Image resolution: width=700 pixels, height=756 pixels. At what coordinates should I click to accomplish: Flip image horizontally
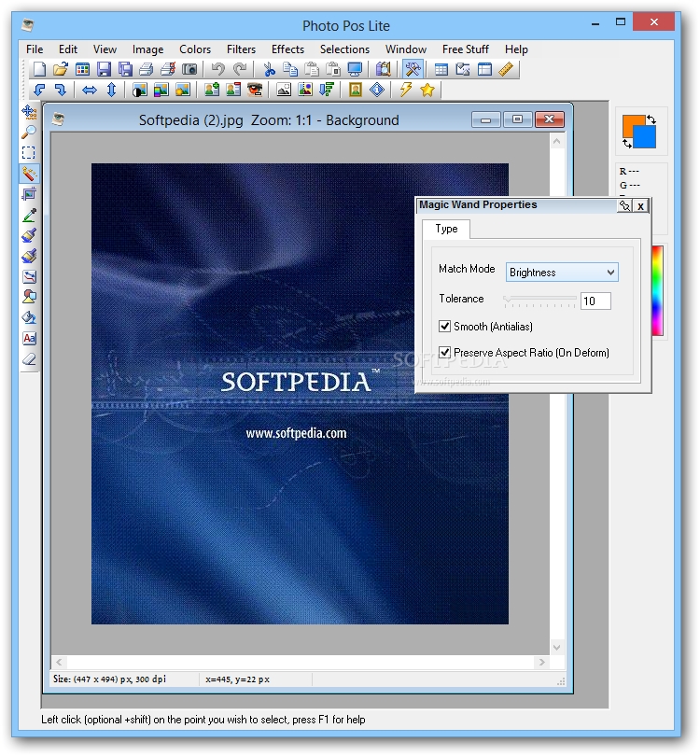coord(90,90)
